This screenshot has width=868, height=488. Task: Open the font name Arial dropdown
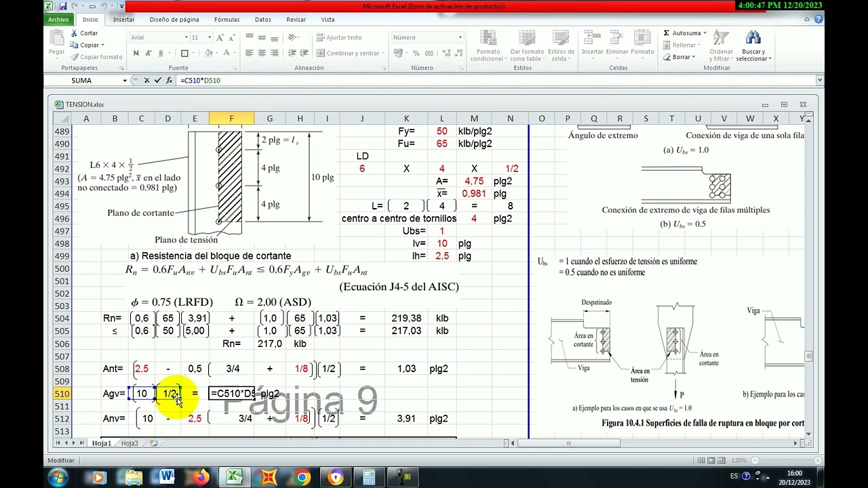pos(186,37)
